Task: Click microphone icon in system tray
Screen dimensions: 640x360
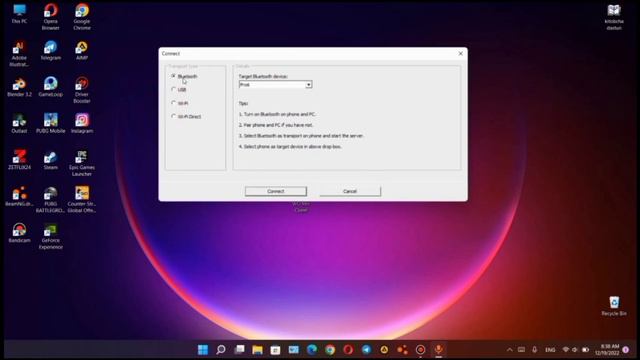Action: pyautogui.click(x=534, y=350)
